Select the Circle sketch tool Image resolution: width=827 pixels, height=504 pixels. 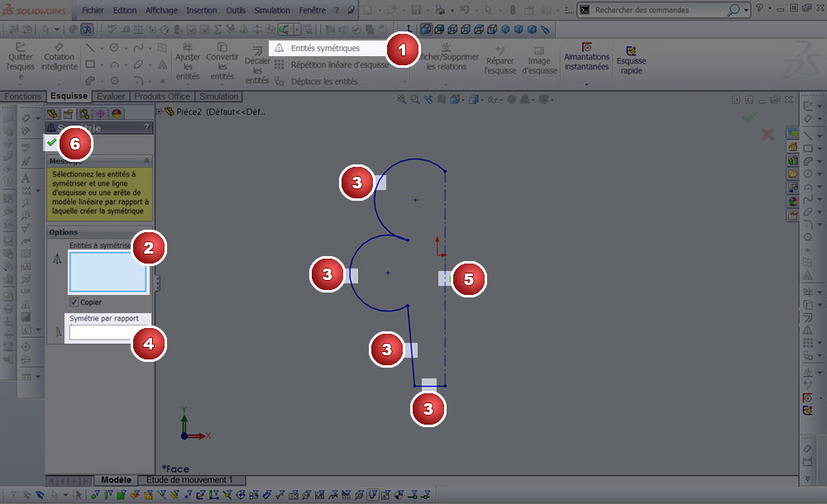pos(114,48)
